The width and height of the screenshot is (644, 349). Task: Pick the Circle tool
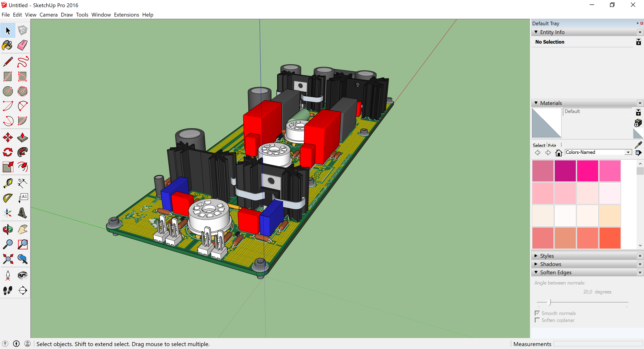[8, 91]
